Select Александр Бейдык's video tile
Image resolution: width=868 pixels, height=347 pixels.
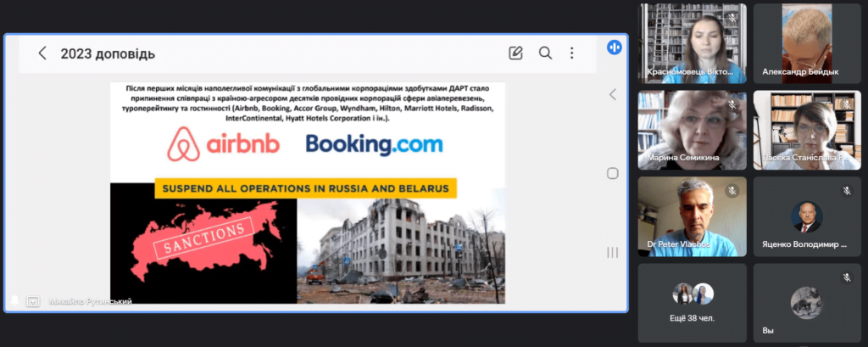[807, 43]
